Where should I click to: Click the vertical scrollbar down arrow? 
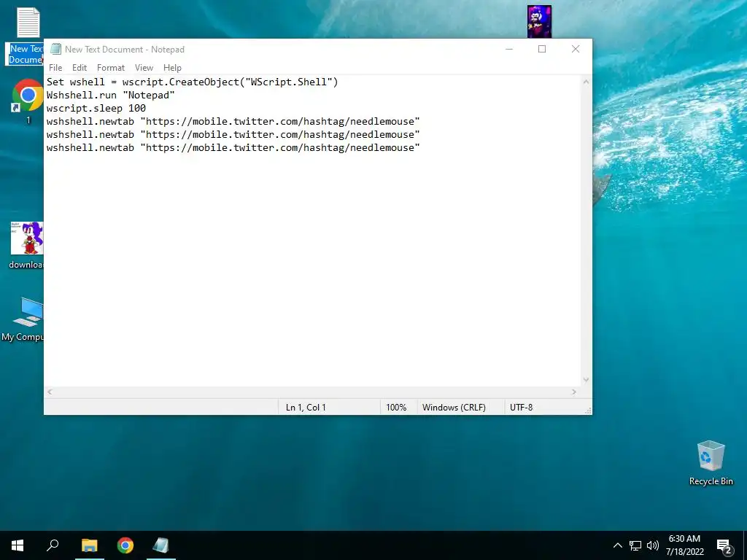[x=586, y=380]
